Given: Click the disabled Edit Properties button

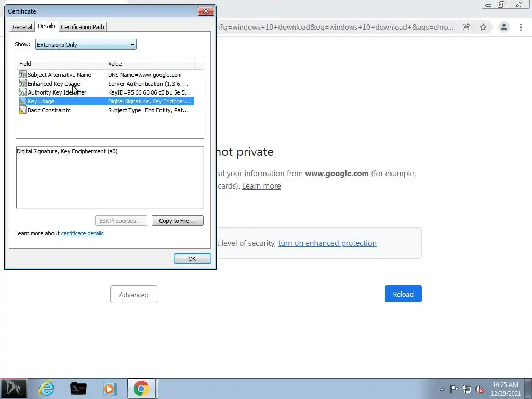Looking at the screenshot, I should point(121,220).
